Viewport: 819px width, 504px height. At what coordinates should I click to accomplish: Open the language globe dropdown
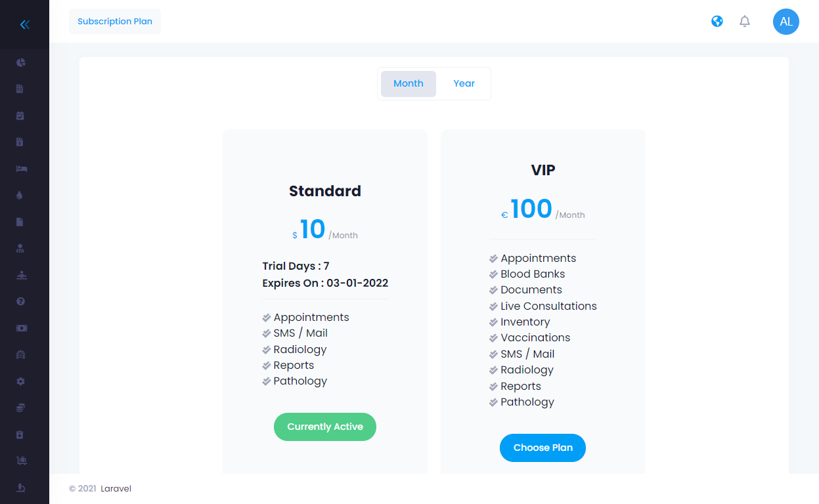(x=717, y=22)
